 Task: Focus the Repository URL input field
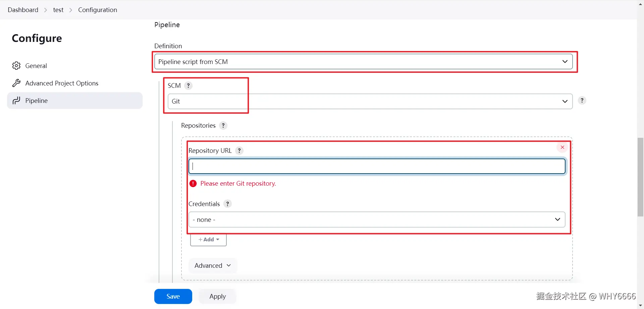coord(377,166)
